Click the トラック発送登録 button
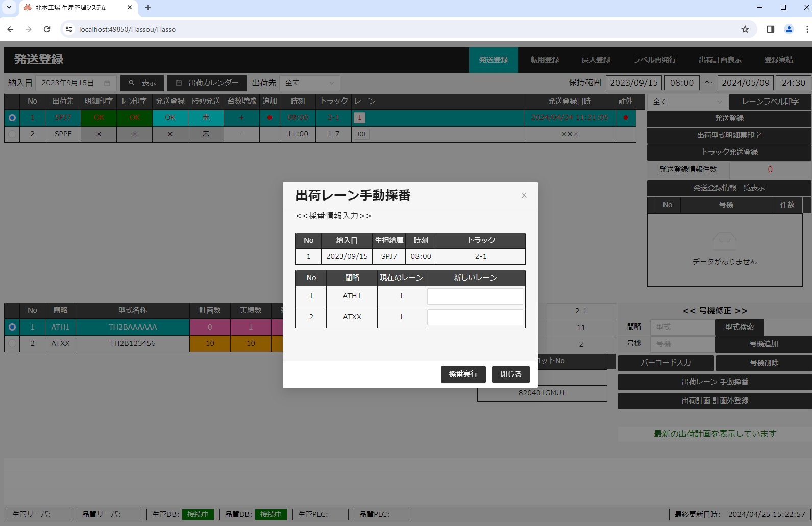 tap(729, 152)
